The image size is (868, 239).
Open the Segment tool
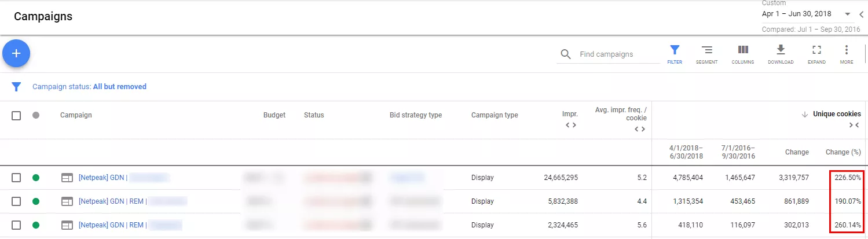click(707, 54)
